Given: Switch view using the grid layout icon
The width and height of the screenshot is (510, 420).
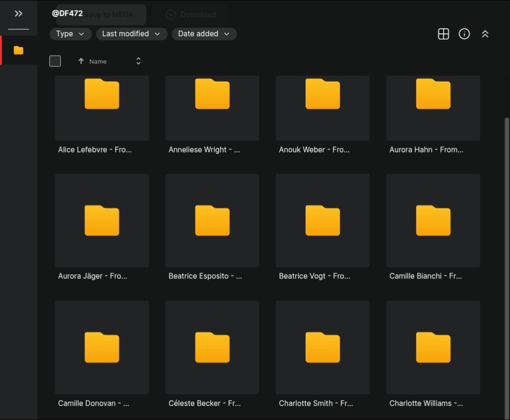Looking at the screenshot, I should pyautogui.click(x=443, y=34).
